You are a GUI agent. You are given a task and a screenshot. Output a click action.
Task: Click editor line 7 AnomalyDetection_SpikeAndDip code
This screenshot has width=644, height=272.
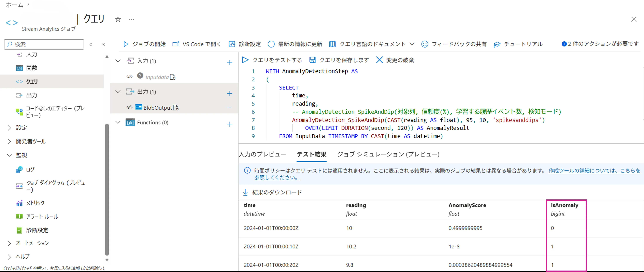click(x=418, y=120)
